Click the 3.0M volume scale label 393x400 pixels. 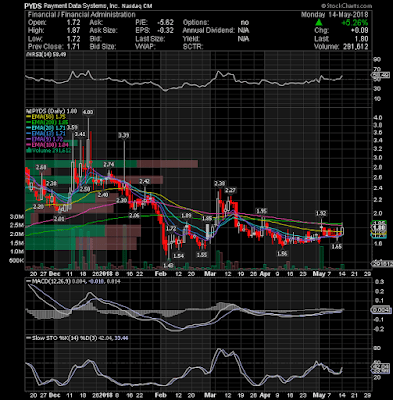click(16, 217)
